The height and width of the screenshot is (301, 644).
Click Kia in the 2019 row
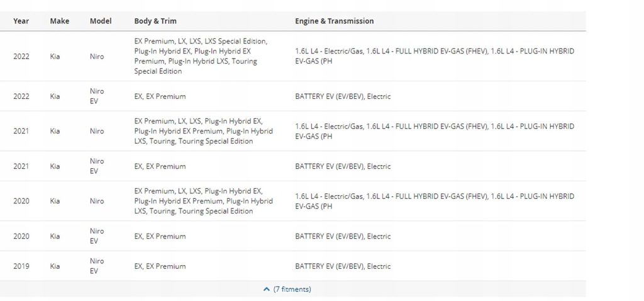(55, 266)
